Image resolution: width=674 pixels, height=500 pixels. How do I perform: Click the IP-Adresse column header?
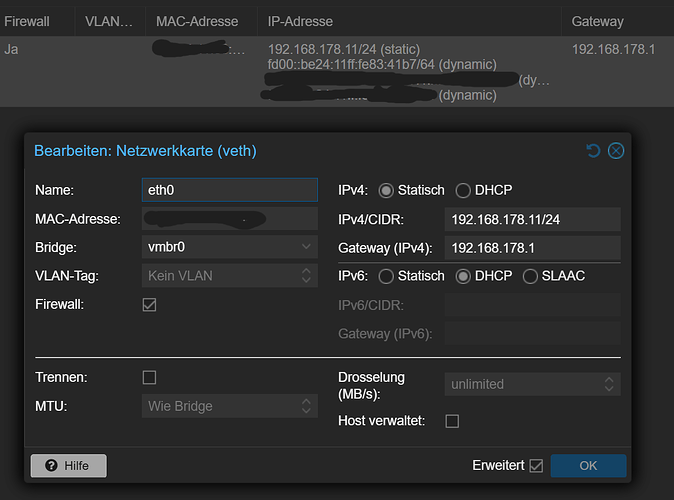tap(300, 21)
